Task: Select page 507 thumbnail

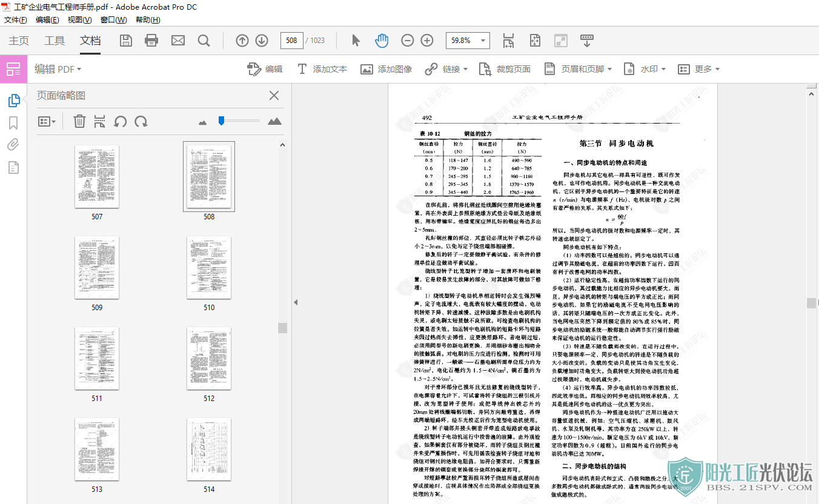Action: pyautogui.click(x=97, y=176)
